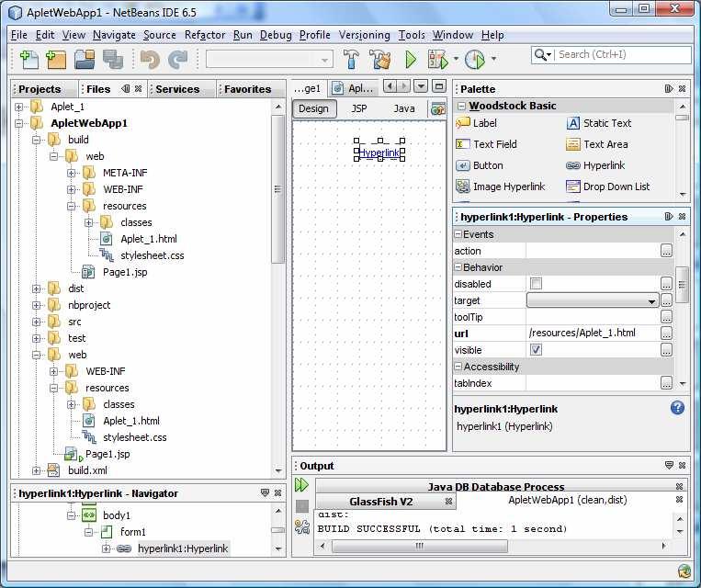
Task: Click the Hyperlink component on the canvas
Action: (379, 153)
